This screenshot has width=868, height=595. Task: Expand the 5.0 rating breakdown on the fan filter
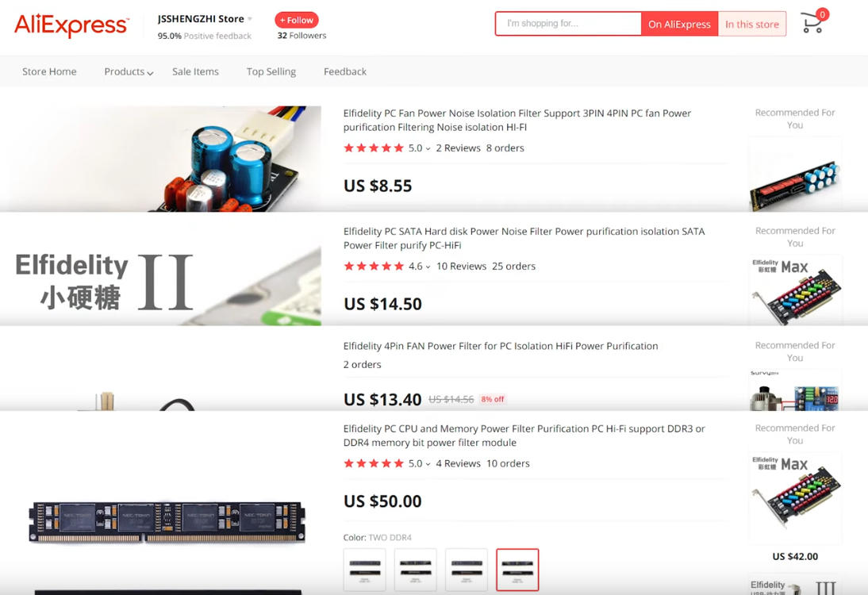pos(428,148)
